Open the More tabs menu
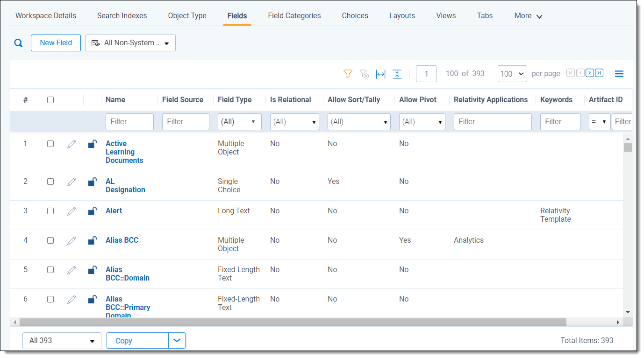 point(528,16)
